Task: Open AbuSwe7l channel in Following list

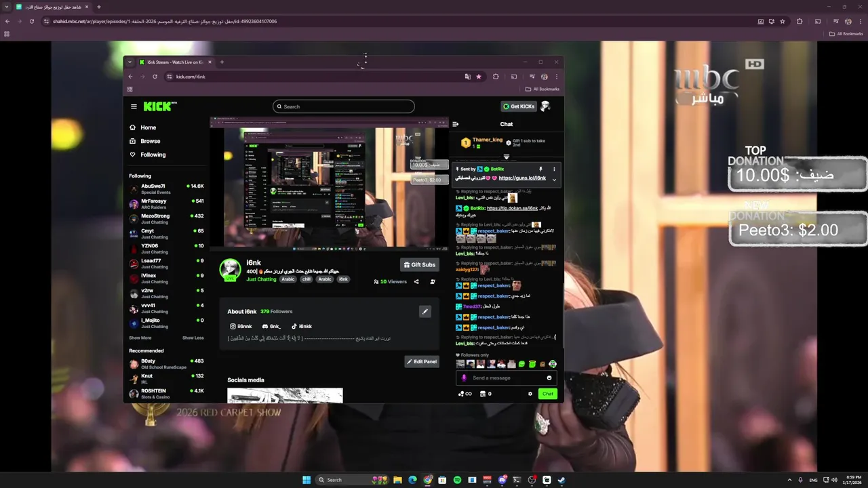Action: 166,188
